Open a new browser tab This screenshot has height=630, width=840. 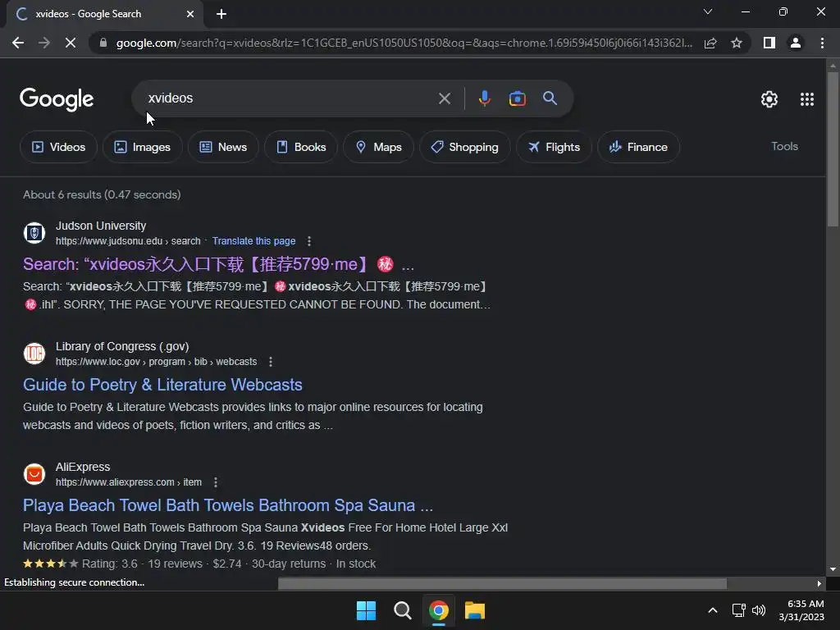click(x=221, y=14)
